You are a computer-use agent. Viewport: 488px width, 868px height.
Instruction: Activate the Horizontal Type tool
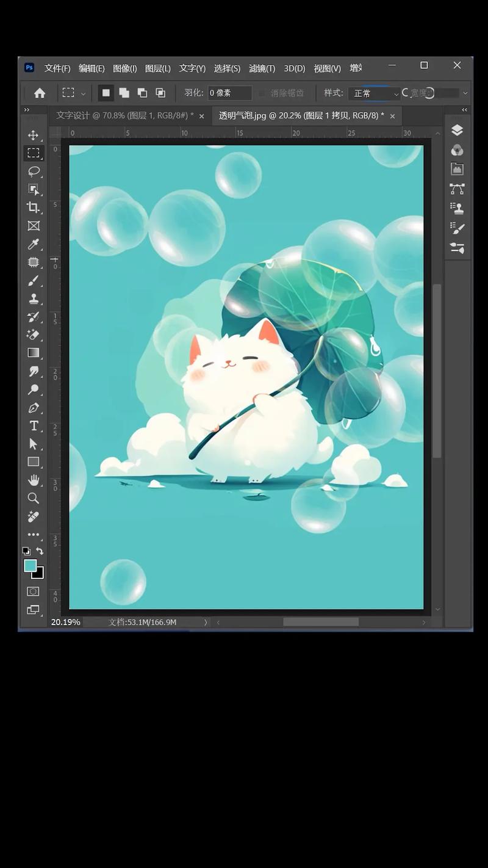tap(34, 426)
